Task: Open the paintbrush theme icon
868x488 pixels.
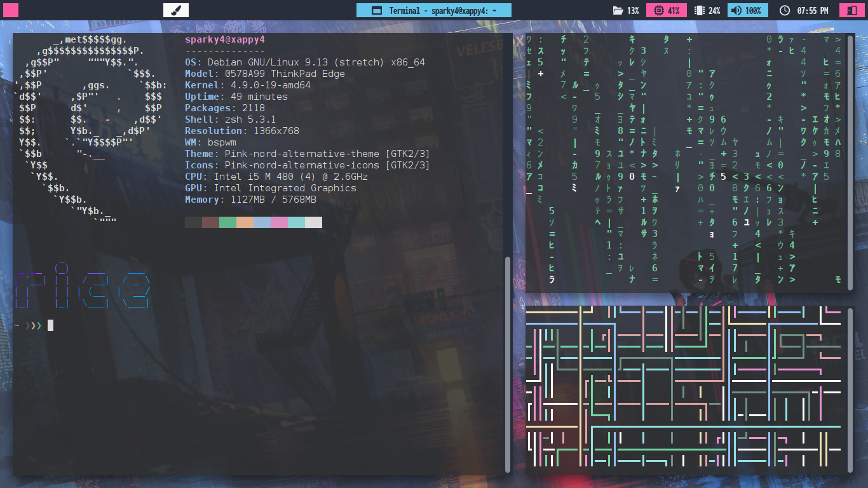Action: [176, 10]
